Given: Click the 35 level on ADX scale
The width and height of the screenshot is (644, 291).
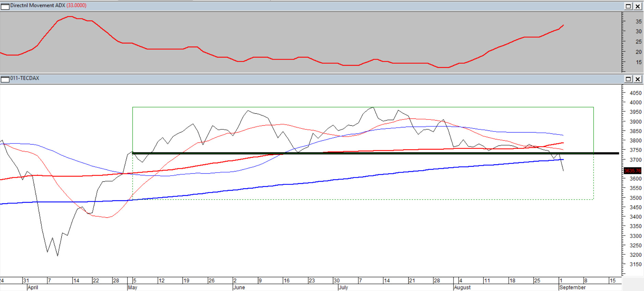Looking at the screenshot, I should 639,21.
